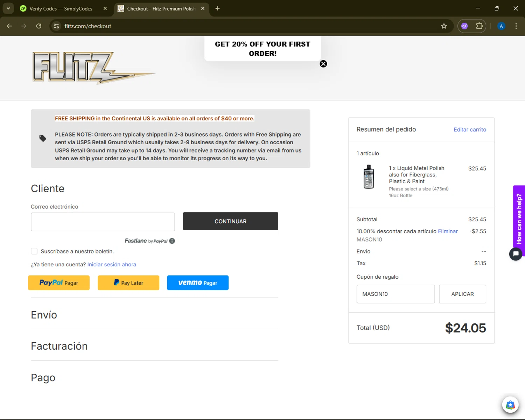The width and height of the screenshot is (525, 420).
Task: Open the Fastlane by PayPal info icon
Action: coord(172,241)
